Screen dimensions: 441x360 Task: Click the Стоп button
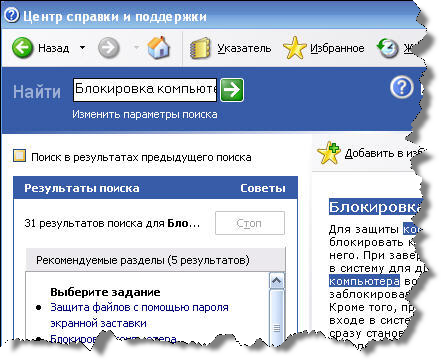click(250, 223)
